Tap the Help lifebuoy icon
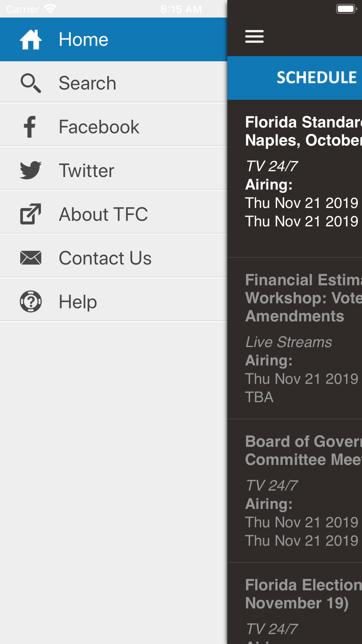This screenshot has width=362, height=644. pos(31,301)
